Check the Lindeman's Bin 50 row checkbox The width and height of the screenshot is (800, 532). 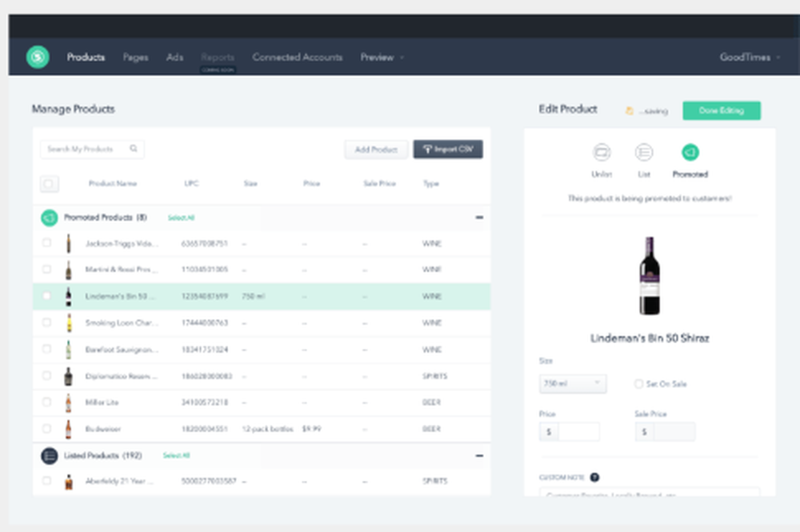pyautogui.click(x=46, y=296)
